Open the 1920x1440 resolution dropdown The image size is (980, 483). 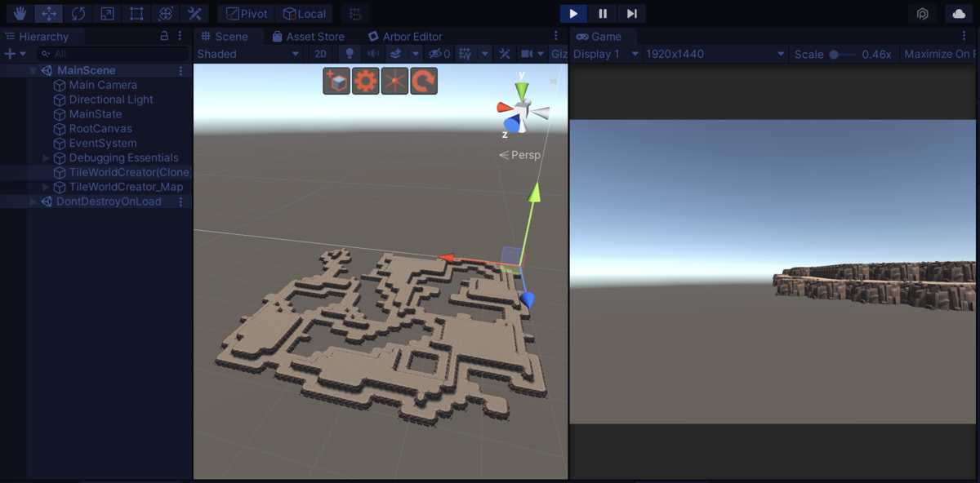pos(715,54)
